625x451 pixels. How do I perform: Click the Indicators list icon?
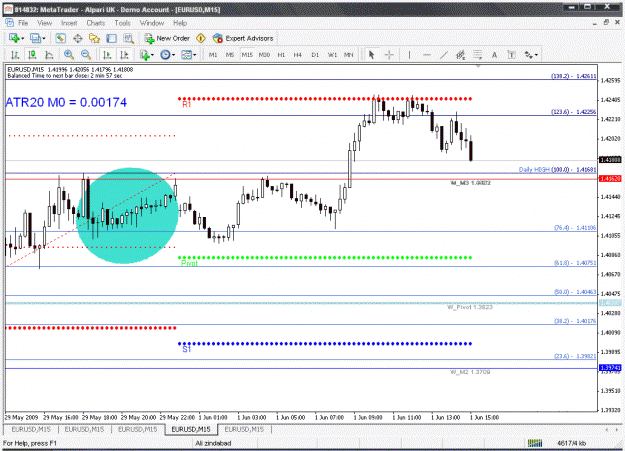click(144, 55)
